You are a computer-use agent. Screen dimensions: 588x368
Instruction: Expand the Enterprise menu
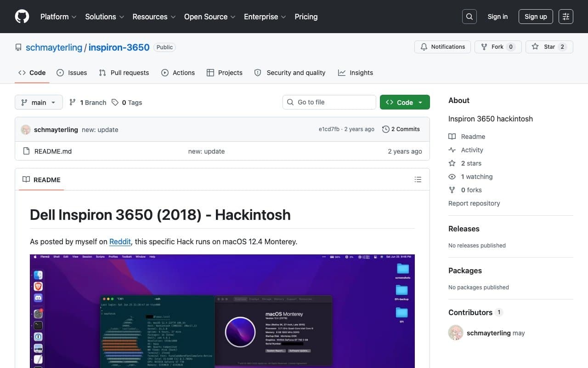(x=265, y=17)
